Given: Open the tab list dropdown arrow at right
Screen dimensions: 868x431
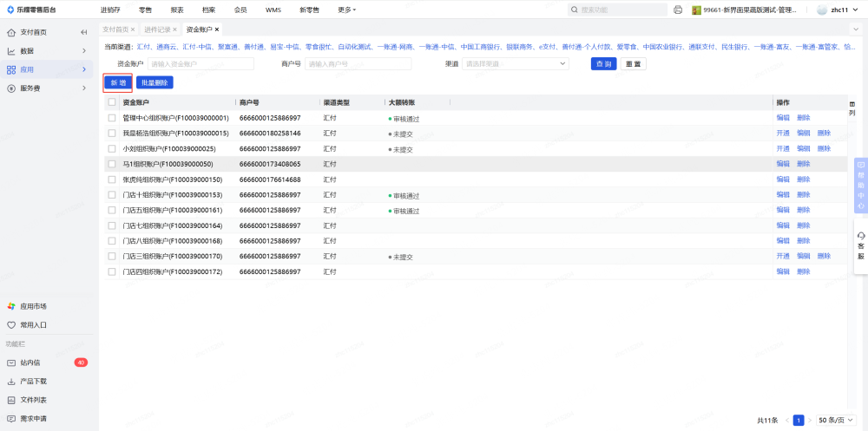Looking at the screenshot, I should tap(857, 29).
